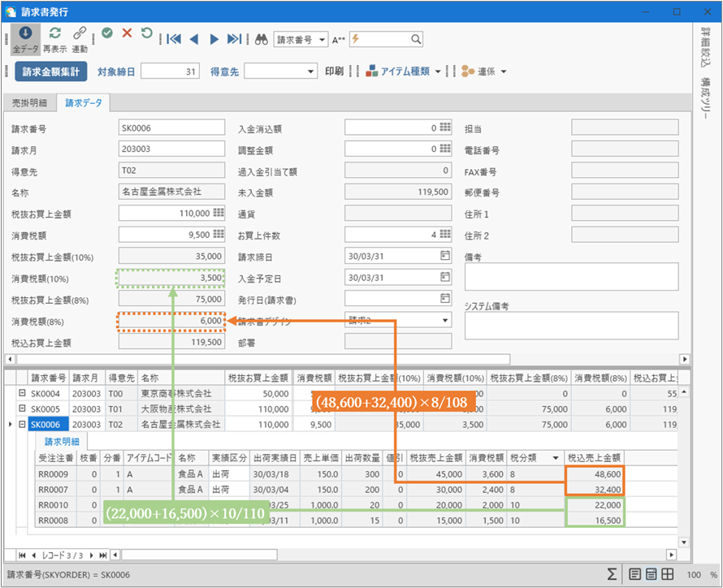The image size is (723, 588).
Task: Open calendar picker for 請求締日
Action: pyautogui.click(x=444, y=256)
